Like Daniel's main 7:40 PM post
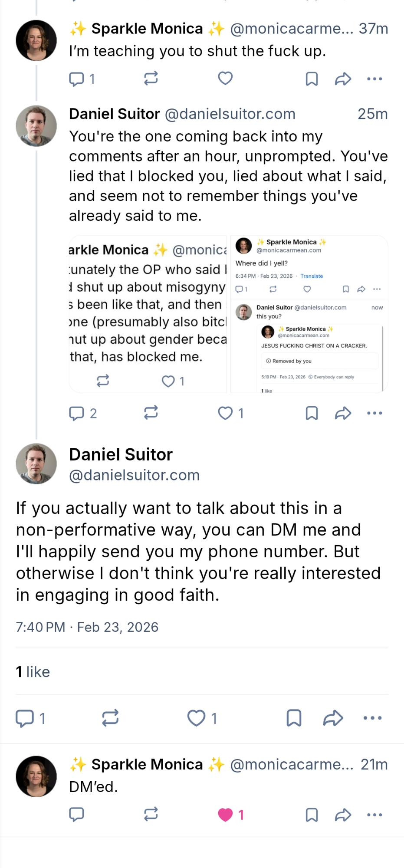The width and height of the screenshot is (404, 868). [196, 718]
